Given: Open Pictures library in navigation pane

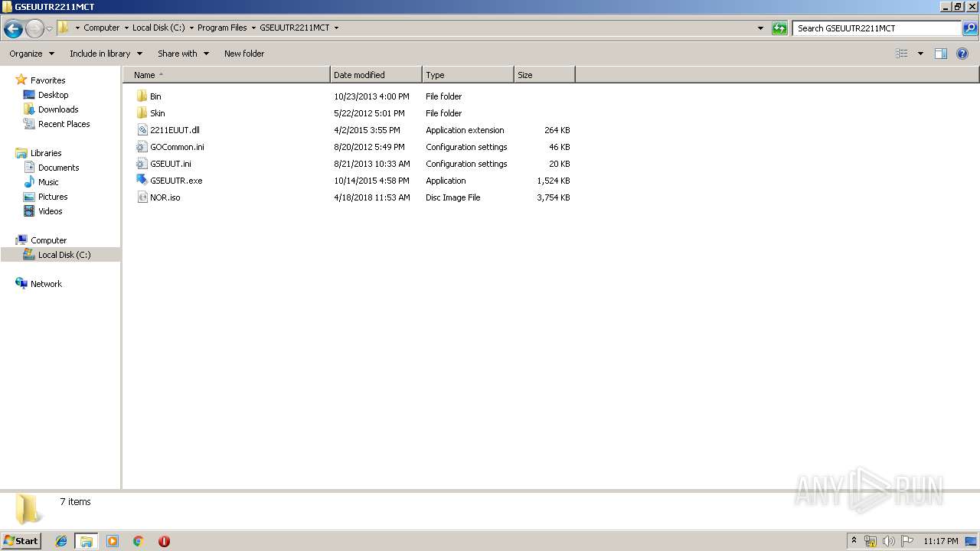Looking at the screenshot, I should 53,197.
